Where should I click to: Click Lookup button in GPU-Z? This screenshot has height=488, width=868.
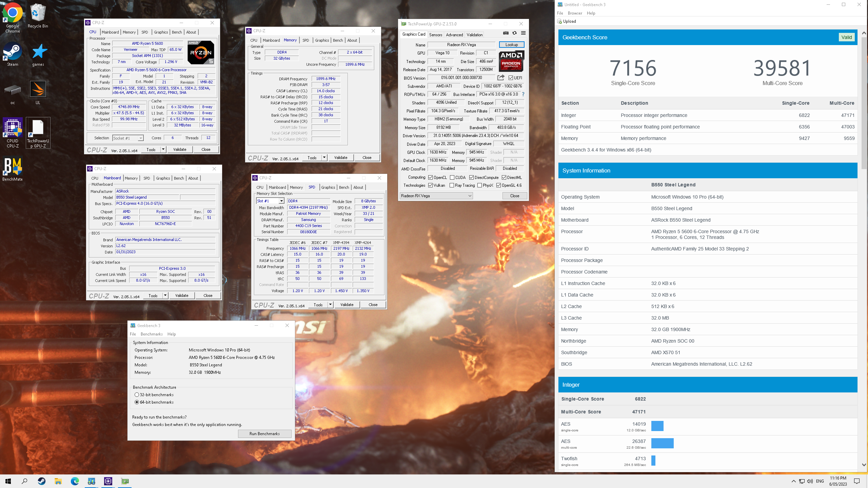click(512, 45)
